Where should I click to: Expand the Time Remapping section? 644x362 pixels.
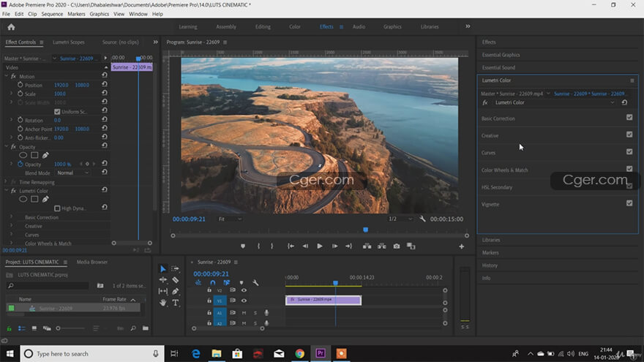click(6, 182)
